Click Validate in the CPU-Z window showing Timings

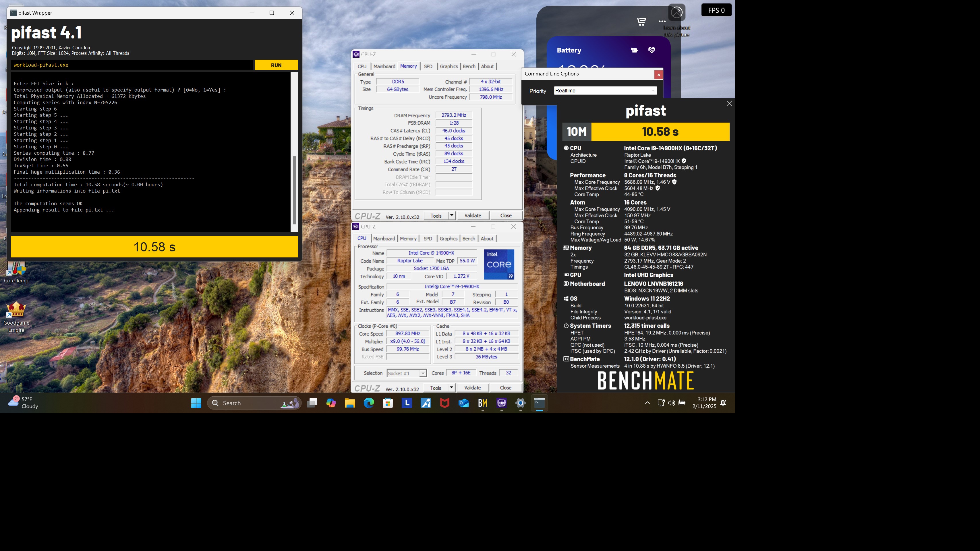click(473, 216)
